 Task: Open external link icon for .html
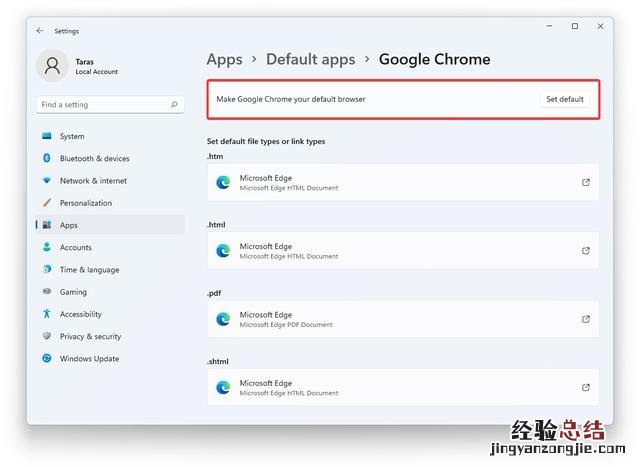(x=586, y=251)
